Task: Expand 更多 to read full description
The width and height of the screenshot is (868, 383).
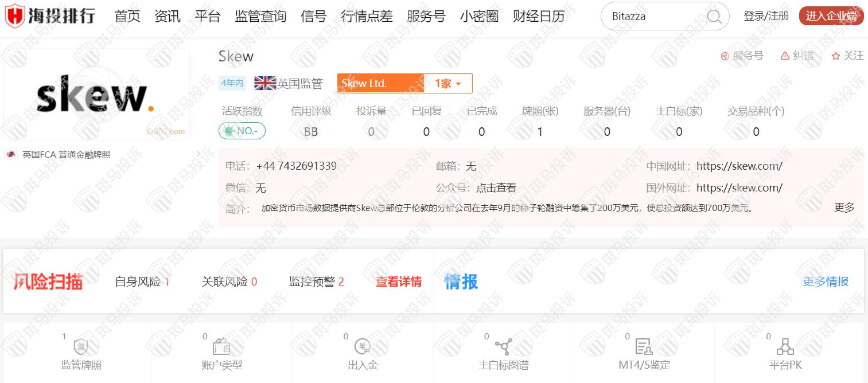Action: pyautogui.click(x=844, y=208)
